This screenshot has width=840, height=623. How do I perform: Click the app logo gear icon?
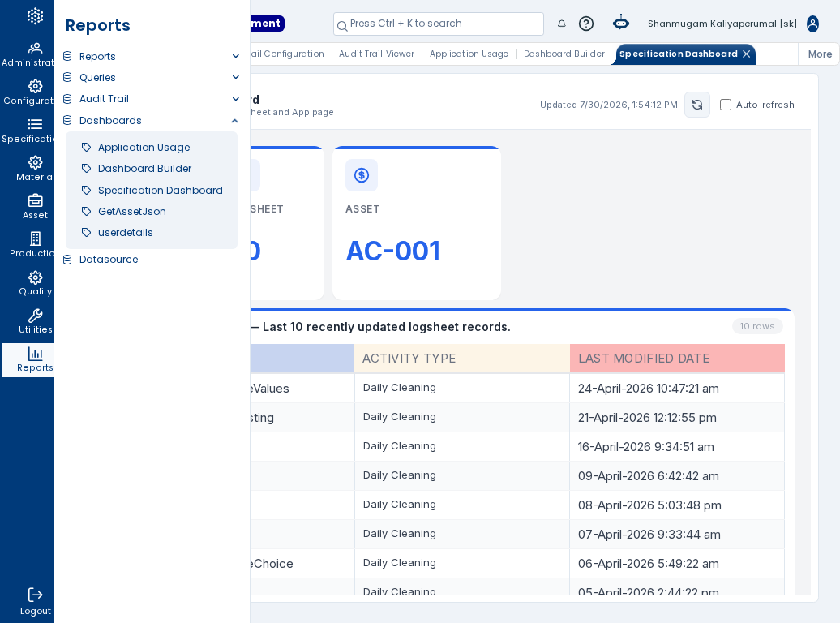pyautogui.click(x=36, y=16)
